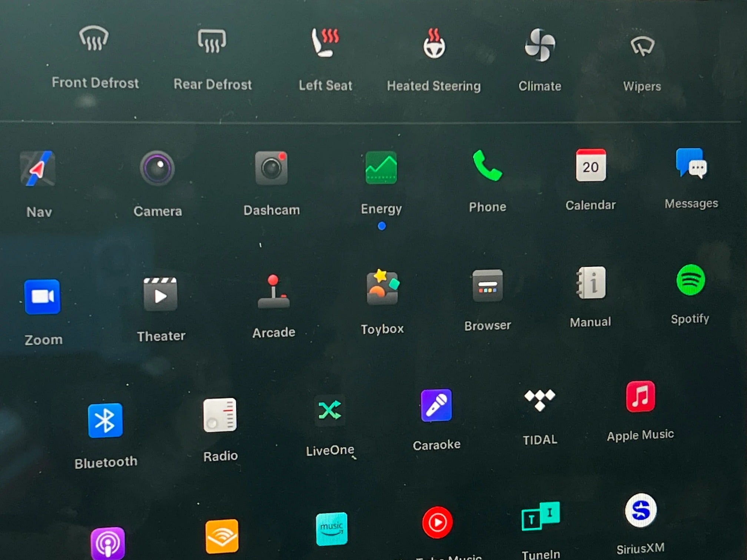Screen dimensions: 747x560
Task: Open the Caraoke microphone app
Action: 436,405
